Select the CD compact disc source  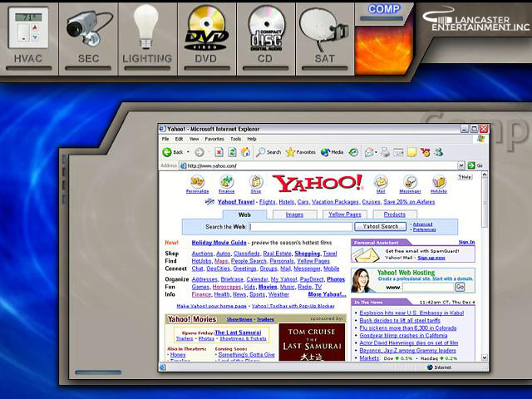[x=265, y=38]
